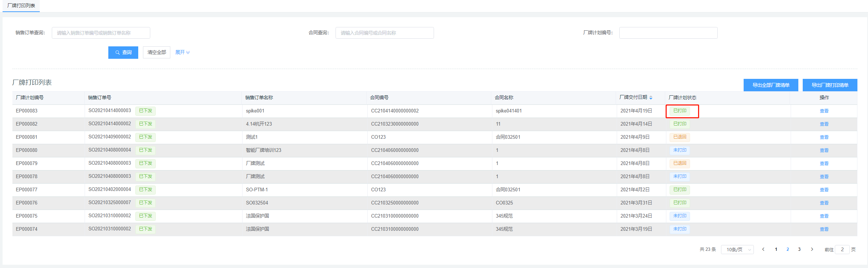This screenshot has height=268, width=868.
Task: Select page 1 in pagination
Action: 776,249
